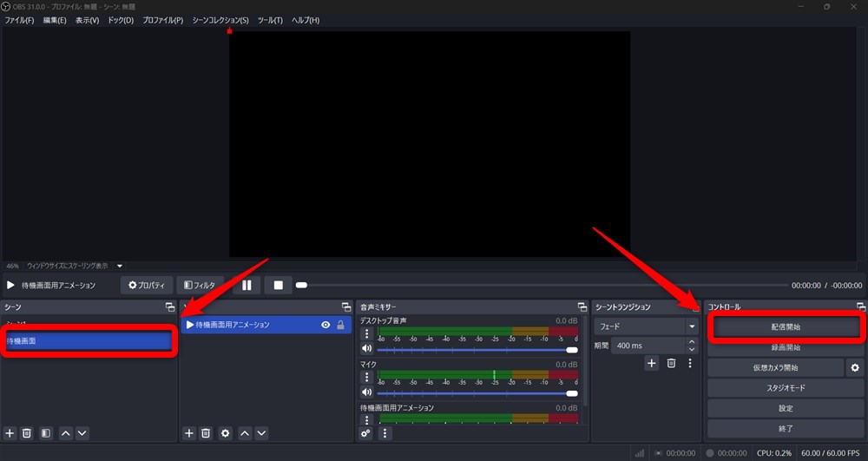Open the ツール(T) menu

pyautogui.click(x=270, y=20)
